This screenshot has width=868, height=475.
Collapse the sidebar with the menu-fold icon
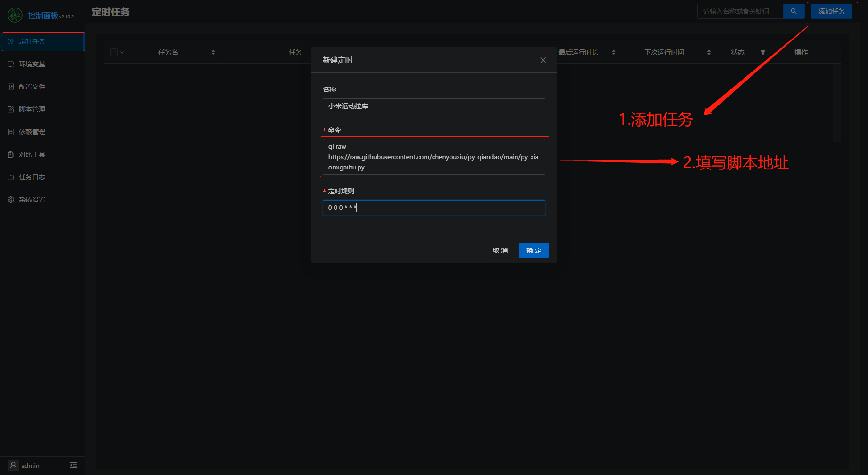point(74,465)
